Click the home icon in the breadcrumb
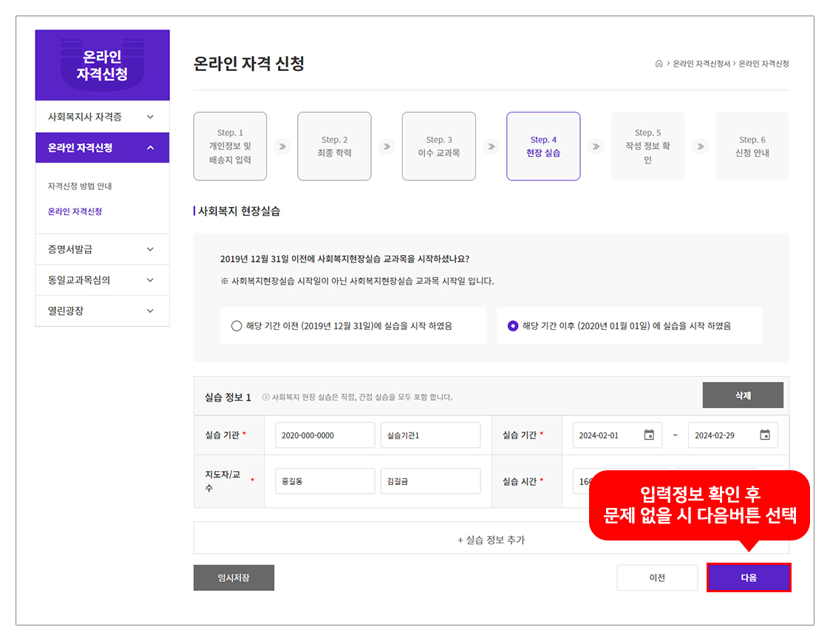Screen dimensions: 830x644 point(659,64)
